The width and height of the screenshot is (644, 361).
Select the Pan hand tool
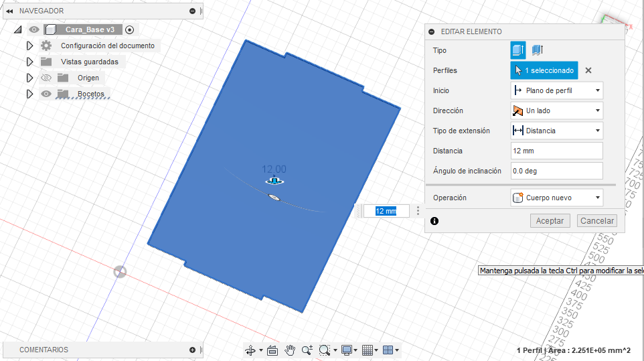tap(290, 350)
